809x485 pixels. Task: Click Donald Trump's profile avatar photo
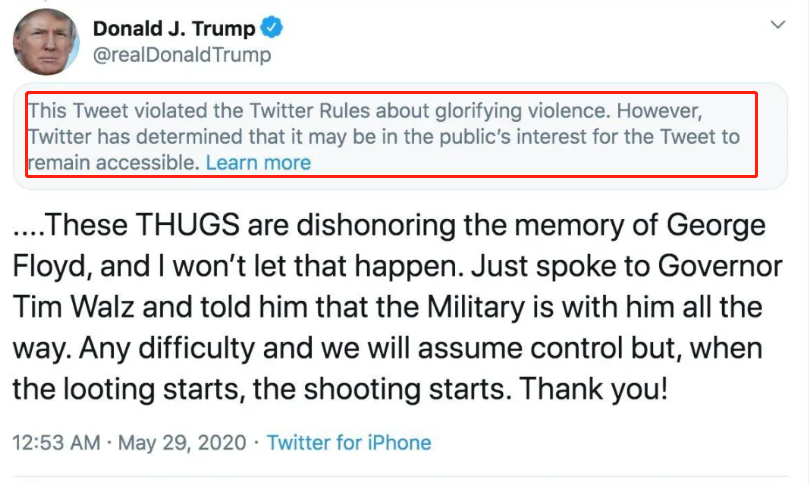pos(46,40)
